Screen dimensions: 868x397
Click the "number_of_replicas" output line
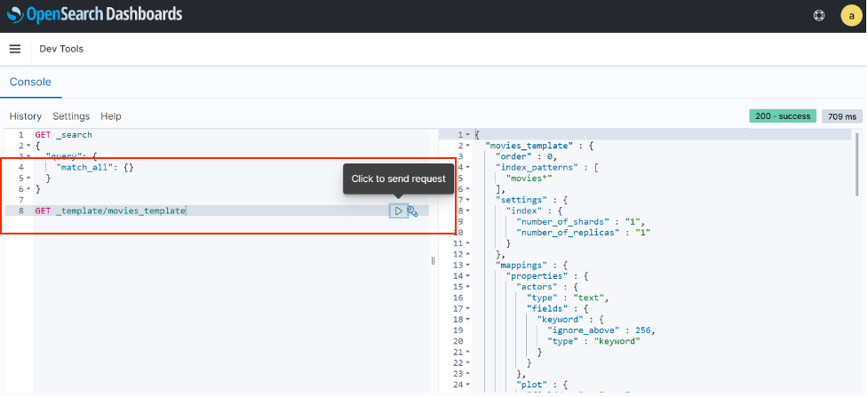pyautogui.click(x=583, y=233)
